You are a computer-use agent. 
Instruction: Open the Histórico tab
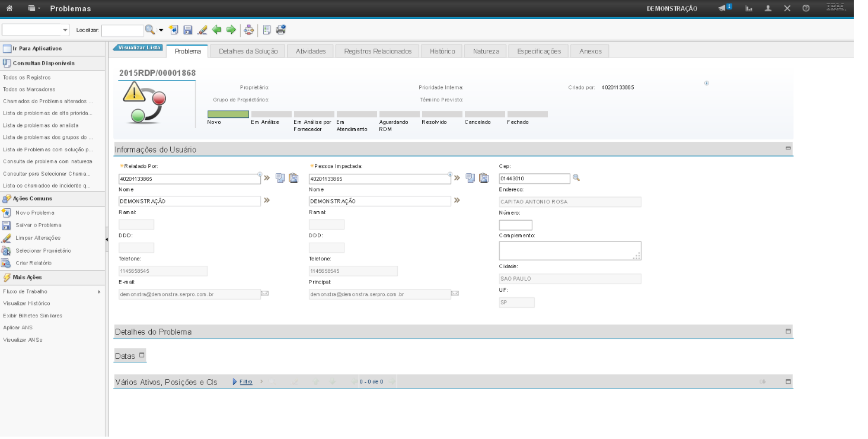pos(442,52)
